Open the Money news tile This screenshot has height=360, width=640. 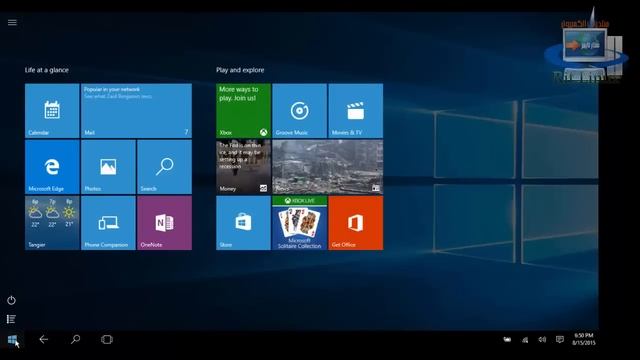(243, 167)
